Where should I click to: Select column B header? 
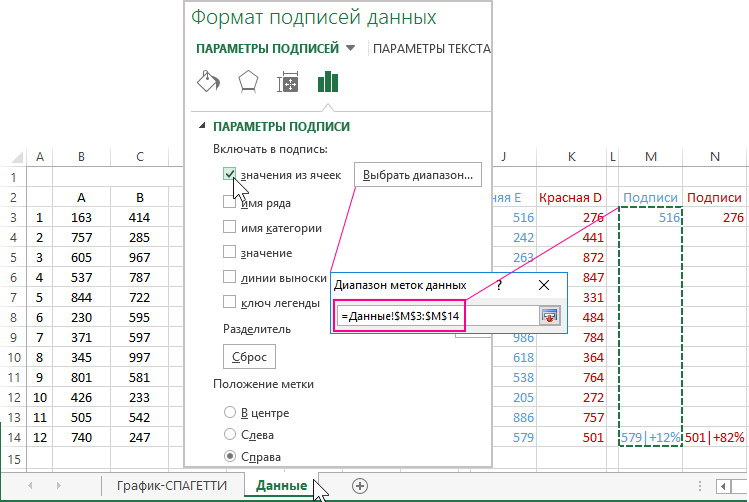82,157
